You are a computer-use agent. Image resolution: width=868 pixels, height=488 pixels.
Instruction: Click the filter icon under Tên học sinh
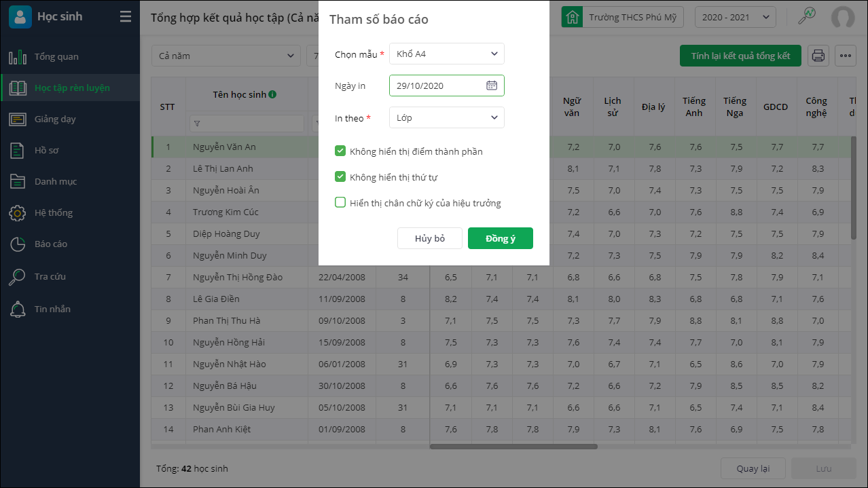(197, 124)
